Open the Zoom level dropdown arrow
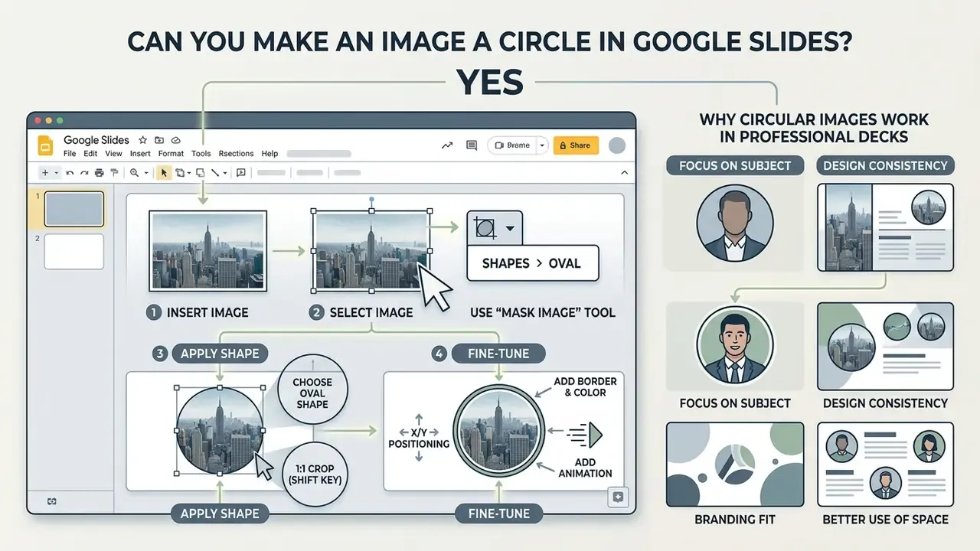 point(146,174)
